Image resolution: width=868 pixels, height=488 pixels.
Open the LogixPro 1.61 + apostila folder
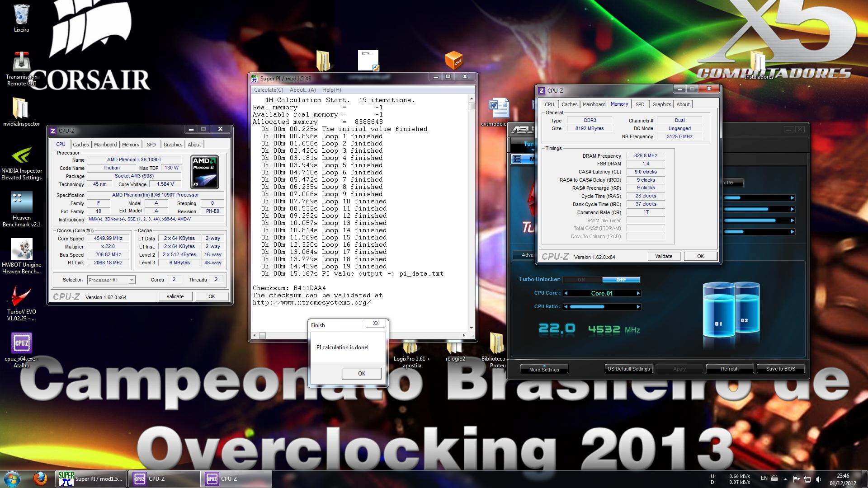pos(411,354)
